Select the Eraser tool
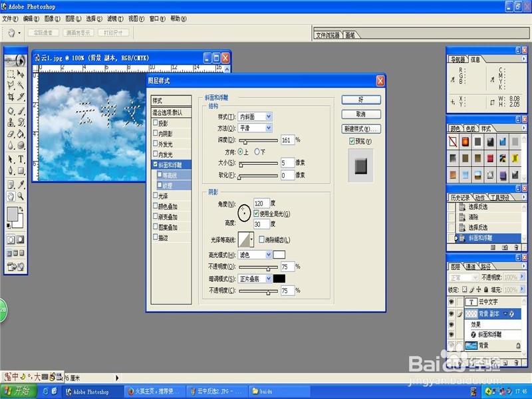 click(x=11, y=134)
